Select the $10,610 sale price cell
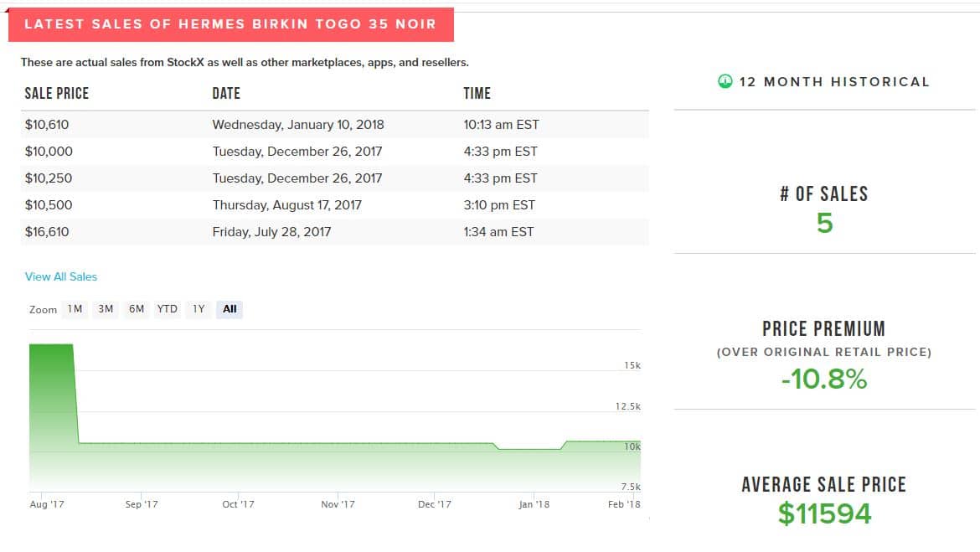Viewport: 980px width, 552px height. pos(47,125)
